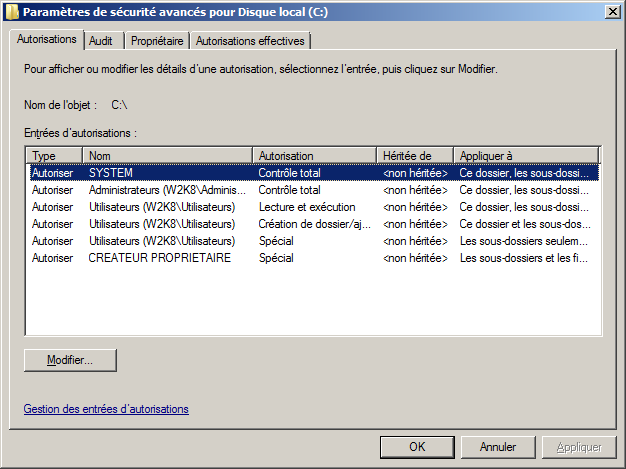Click the Modifier... button
Image resolution: width=626 pixels, height=469 pixels.
[70, 359]
